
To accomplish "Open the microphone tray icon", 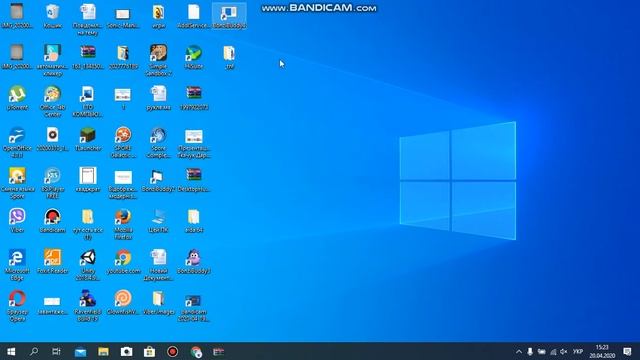I will coord(530,351).
